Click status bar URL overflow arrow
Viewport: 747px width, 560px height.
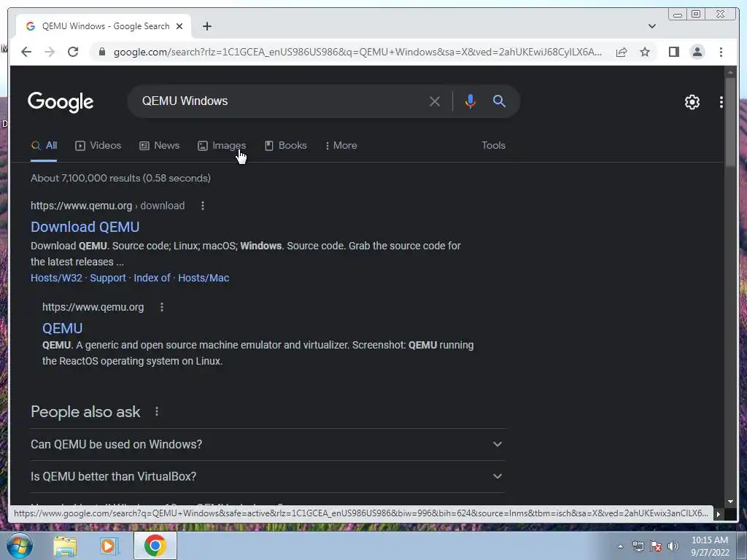tap(719, 514)
